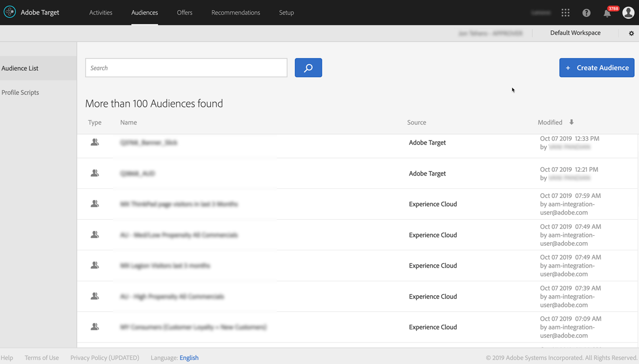The width and height of the screenshot is (639, 364).
Task: Change language via the English link
Action: coord(189,358)
